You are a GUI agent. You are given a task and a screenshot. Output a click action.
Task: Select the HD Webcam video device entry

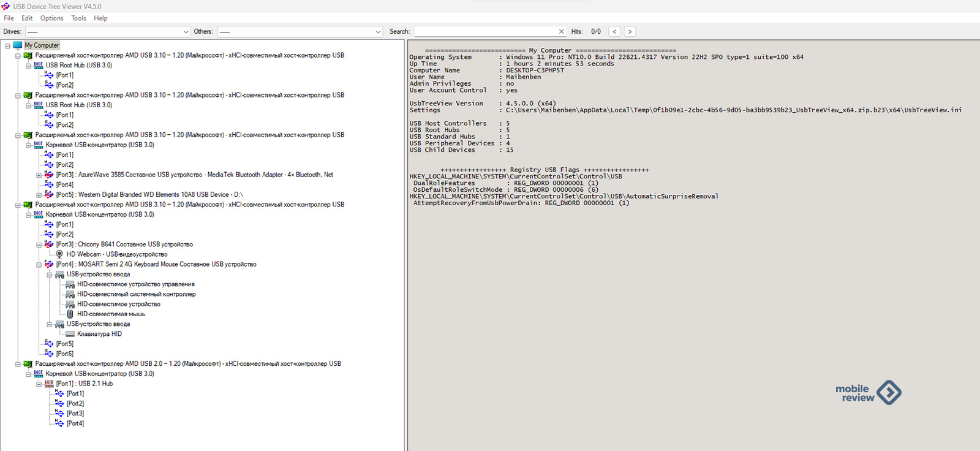click(117, 254)
